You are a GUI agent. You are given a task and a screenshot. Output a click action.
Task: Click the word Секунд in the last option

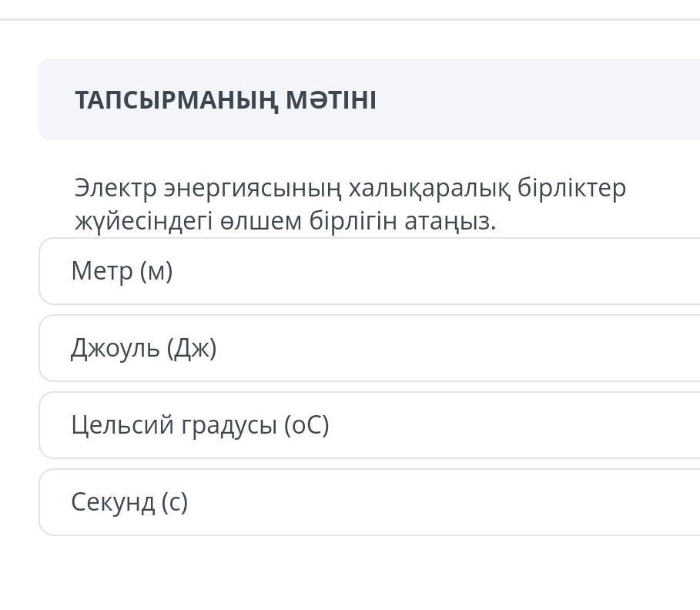(112, 502)
